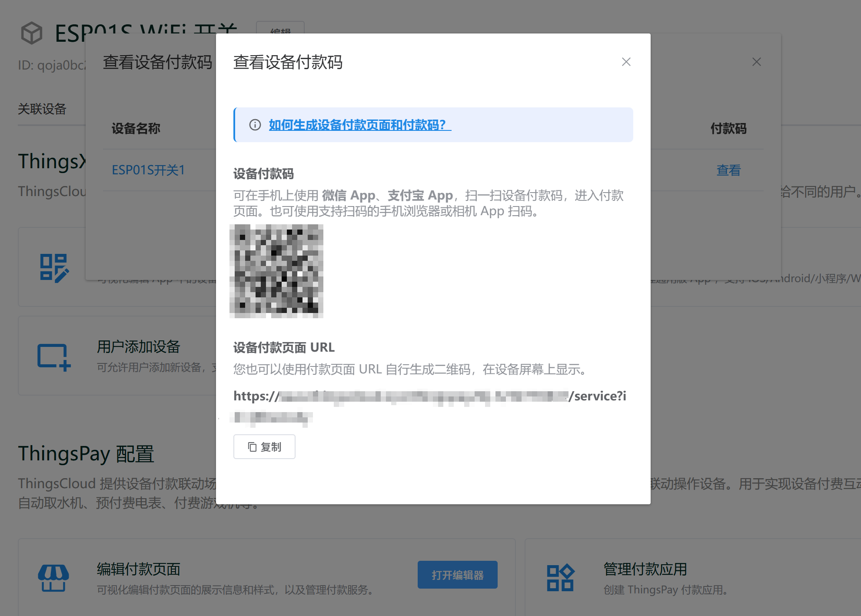
Task: Click the 设备名称 column header
Action: point(136,129)
